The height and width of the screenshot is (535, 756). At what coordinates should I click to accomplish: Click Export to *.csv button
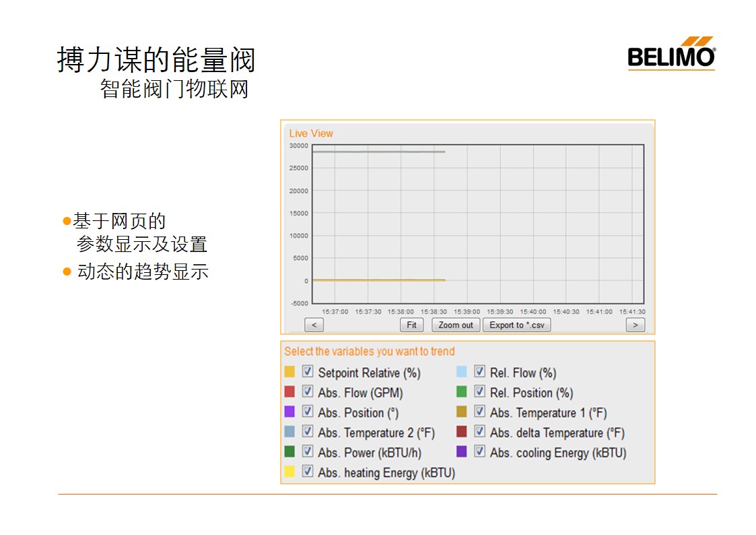[x=516, y=325]
